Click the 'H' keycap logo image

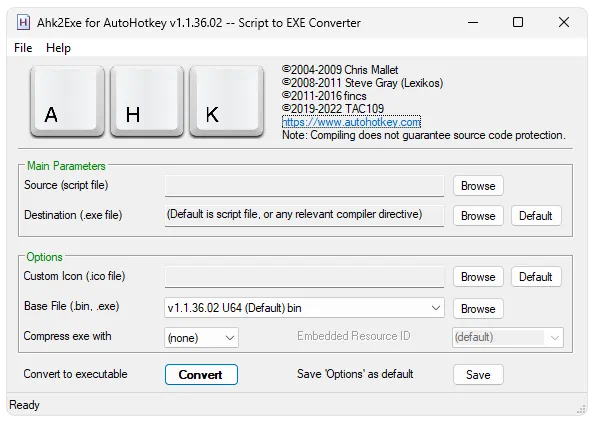click(x=147, y=101)
